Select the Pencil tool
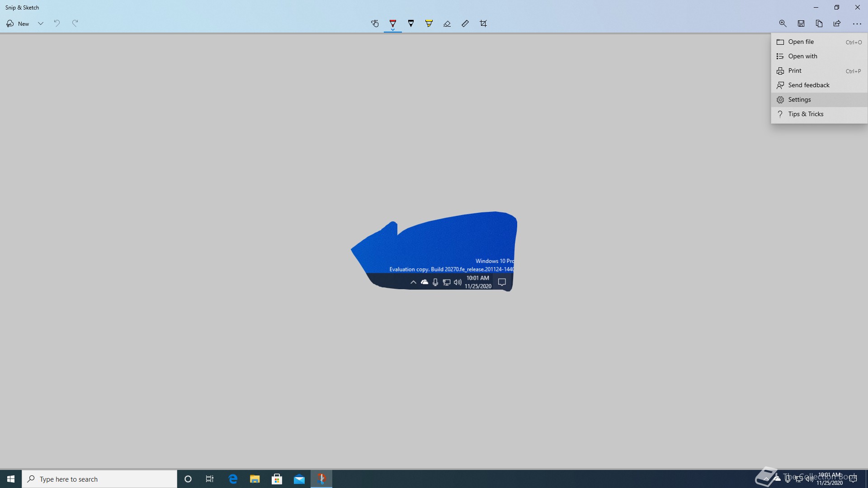Viewport: 868px width, 488px height. (411, 23)
